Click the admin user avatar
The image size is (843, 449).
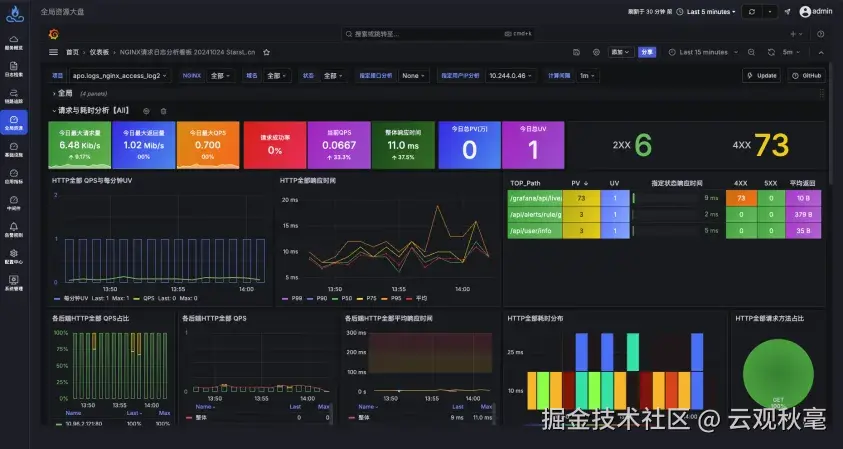coord(805,12)
